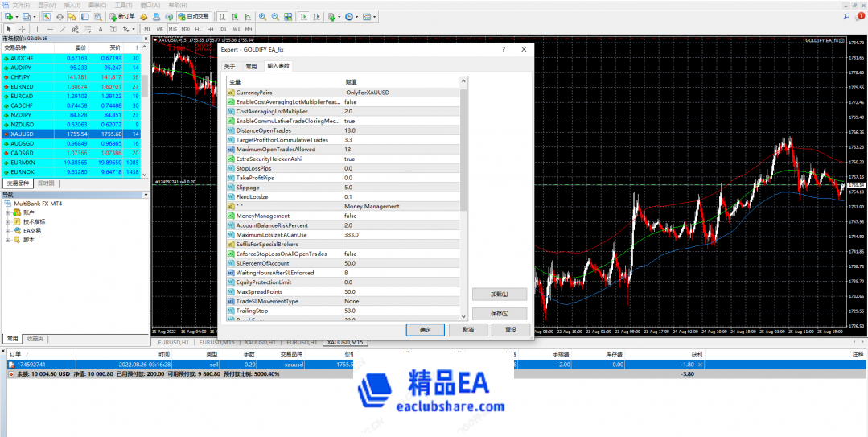Open the 插入(I) menu

point(72,5)
